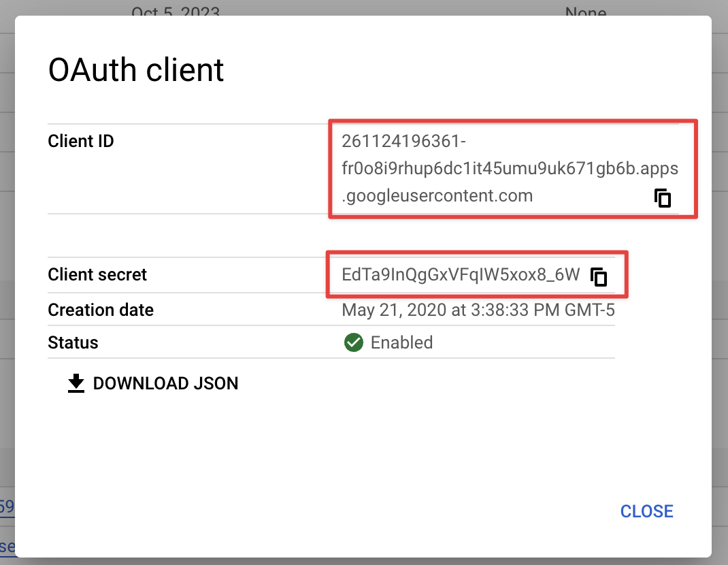Click the "Creation date" label
728x565 pixels.
coord(101,310)
